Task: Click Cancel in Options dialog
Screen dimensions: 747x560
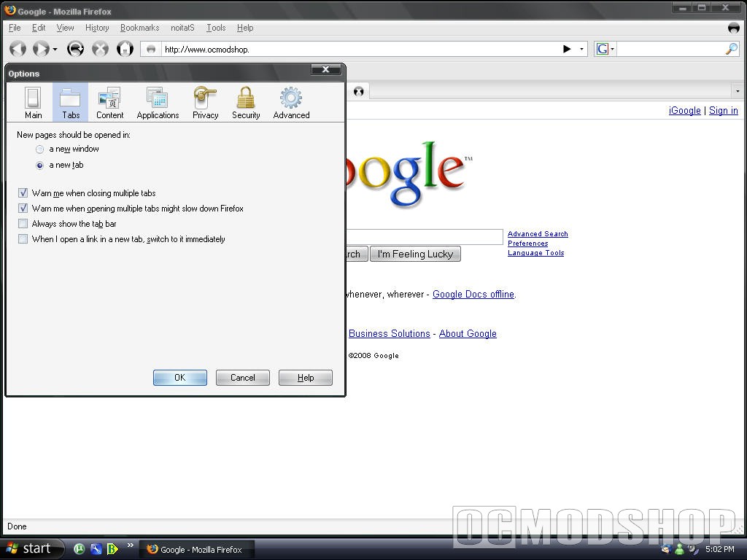Action: pyautogui.click(x=243, y=378)
